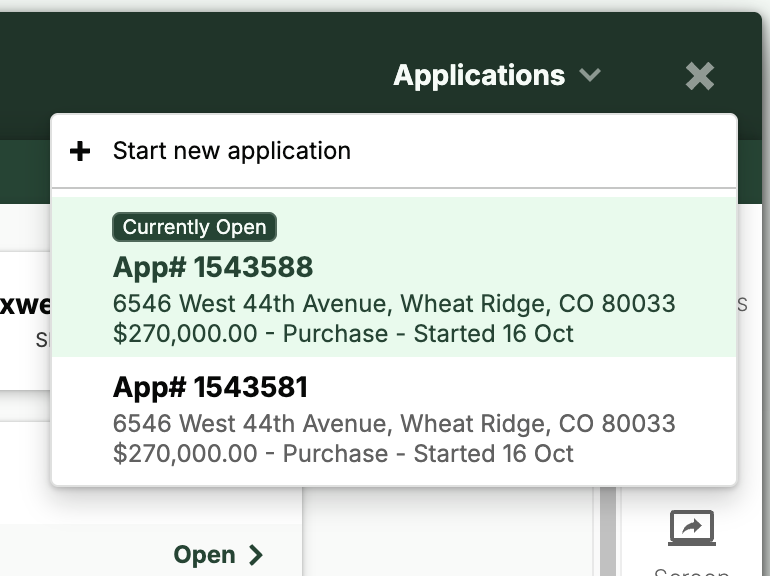Click address under App# 1543581
This screenshot has width=770, height=576.
pyautogui.click(x=394, y=423)
